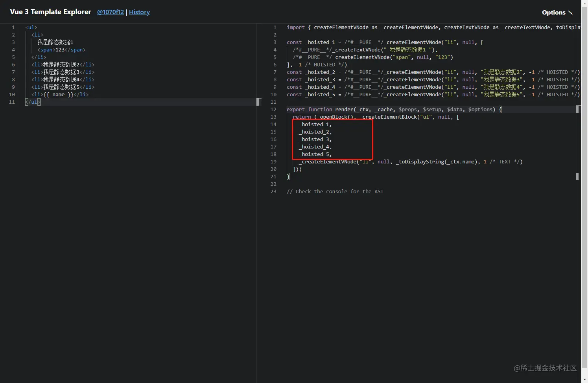Place cursor on '我是静态数据1' text line

point(55,42)
